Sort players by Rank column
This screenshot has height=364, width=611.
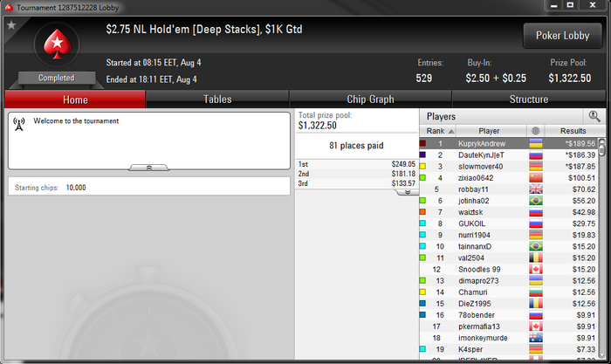[438, 131]
